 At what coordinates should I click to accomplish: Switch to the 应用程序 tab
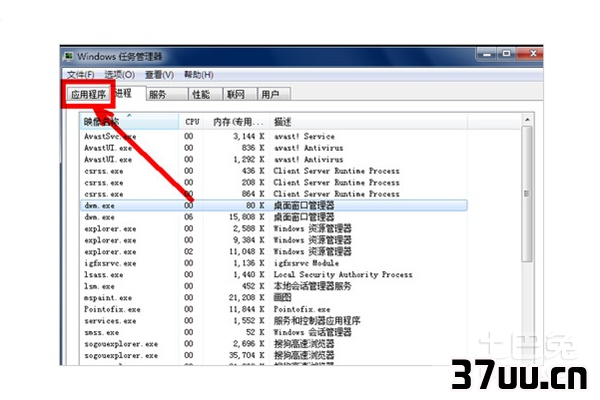[88, 95]
